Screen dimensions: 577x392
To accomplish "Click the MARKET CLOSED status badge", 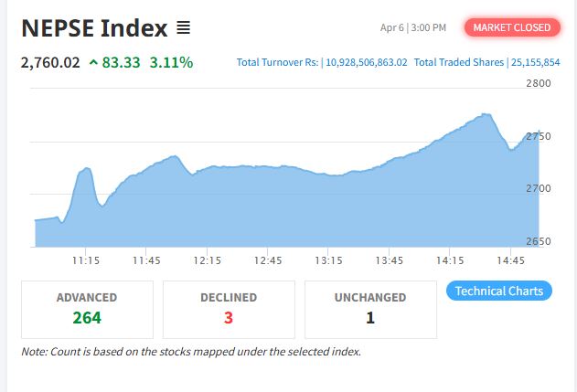I will coord(512,27).
